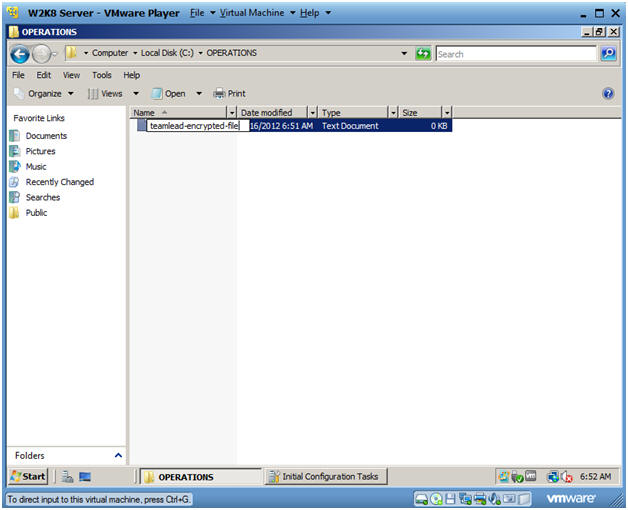
Task: Click the Open toolbar button
Action: [168, 93]
